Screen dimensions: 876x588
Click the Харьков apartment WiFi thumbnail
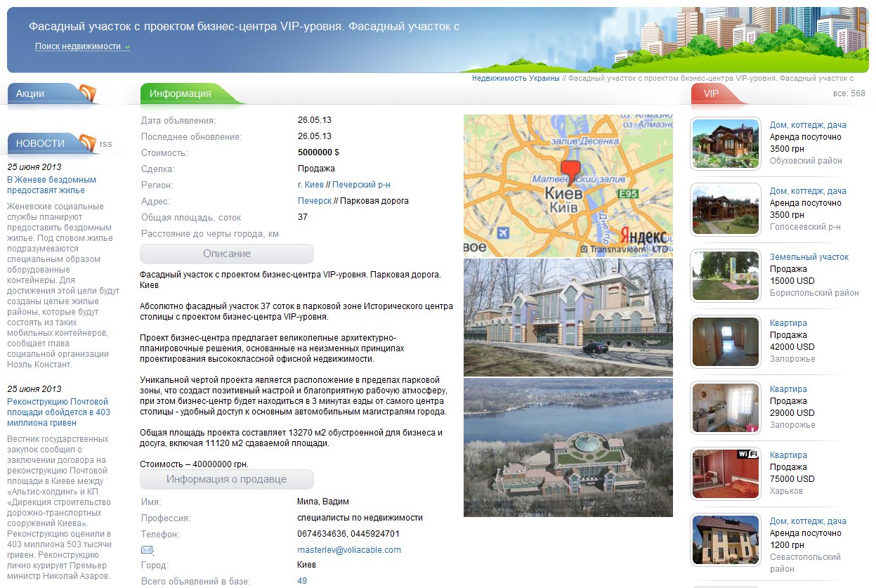point(726,473)
